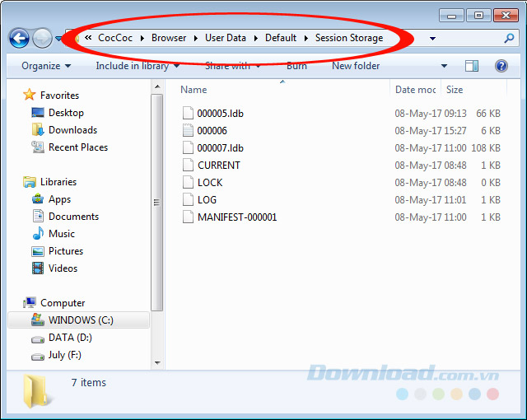Open the Organize dropdown menu
This screenshot has width=527, height=420.
46,66
